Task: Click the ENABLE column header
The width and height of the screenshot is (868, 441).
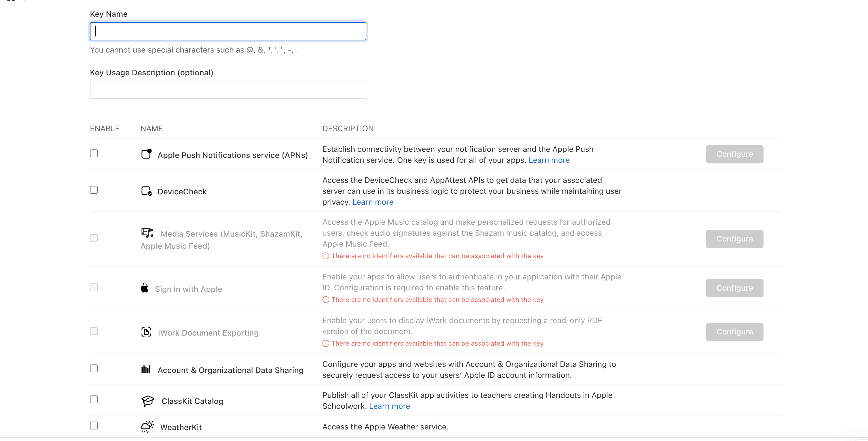Action: click(x=104, y=129)
